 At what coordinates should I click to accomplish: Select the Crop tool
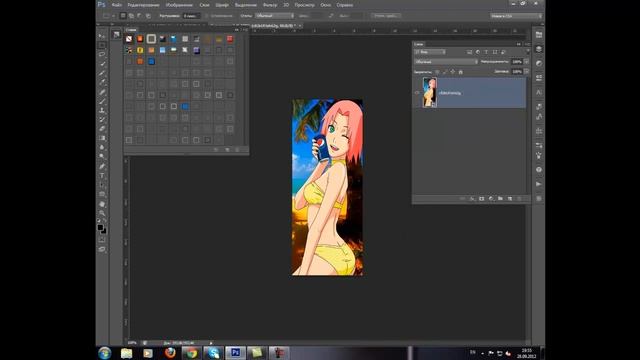102,73
